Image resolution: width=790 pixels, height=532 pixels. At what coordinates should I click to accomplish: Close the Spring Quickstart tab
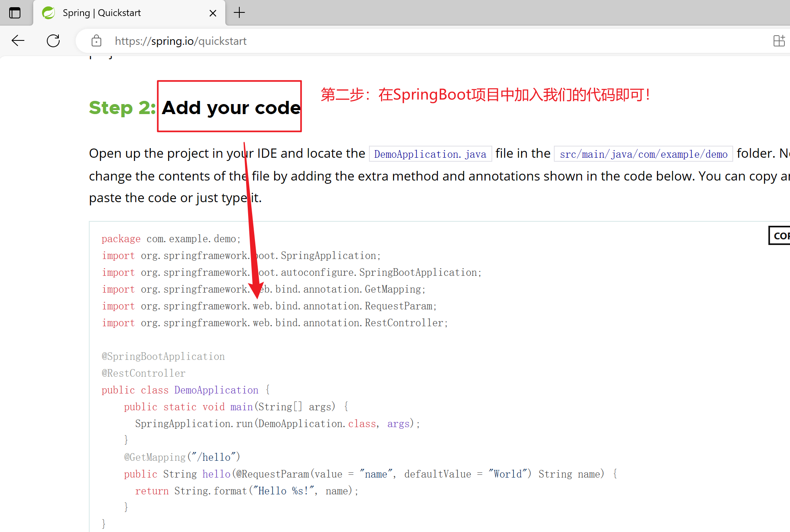coord(213,13)
